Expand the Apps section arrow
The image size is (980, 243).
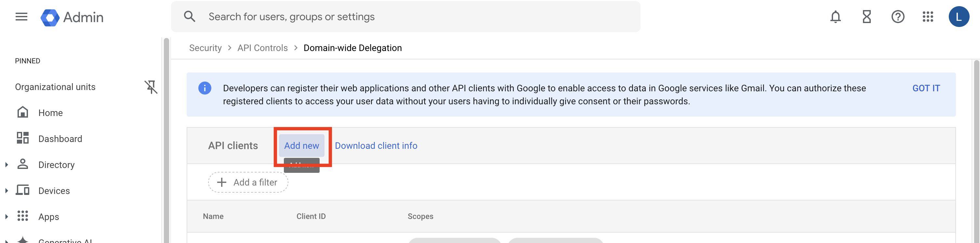coord(7,217)
